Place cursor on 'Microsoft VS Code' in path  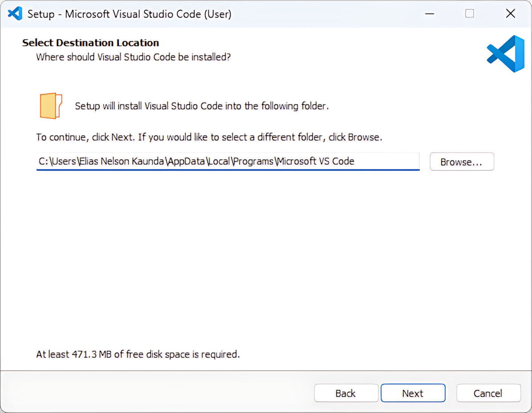316,161
